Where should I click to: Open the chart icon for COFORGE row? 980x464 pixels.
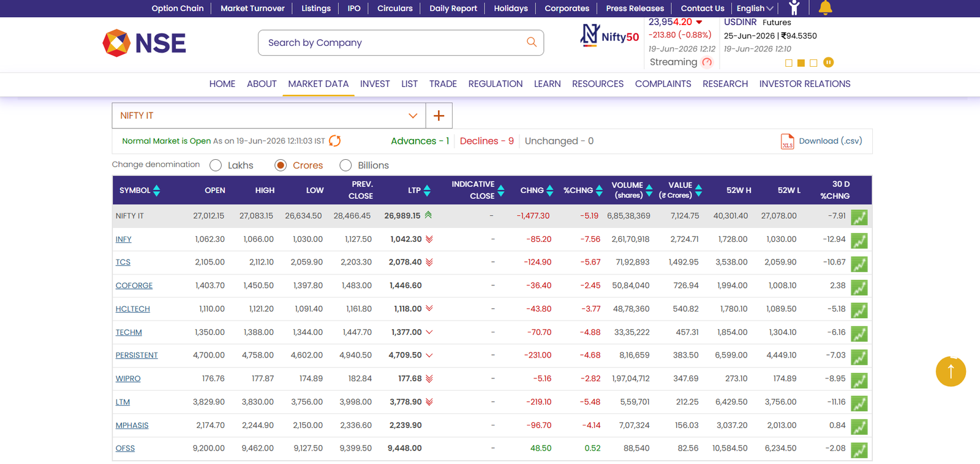click(859, 287)
